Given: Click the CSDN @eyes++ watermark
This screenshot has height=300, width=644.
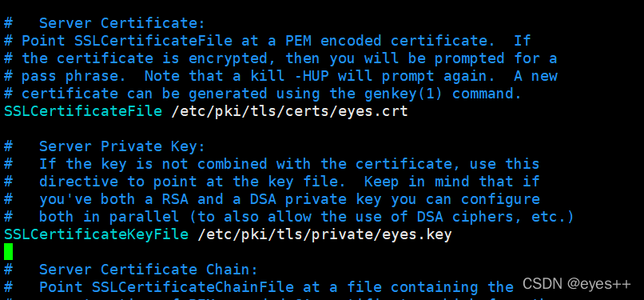Looking at the screenshot, I should (x=576, y=283).
